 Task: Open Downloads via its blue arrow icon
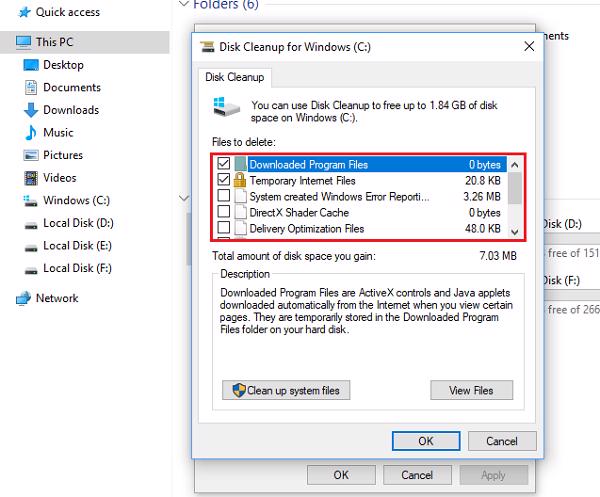[x=30, y=110]
